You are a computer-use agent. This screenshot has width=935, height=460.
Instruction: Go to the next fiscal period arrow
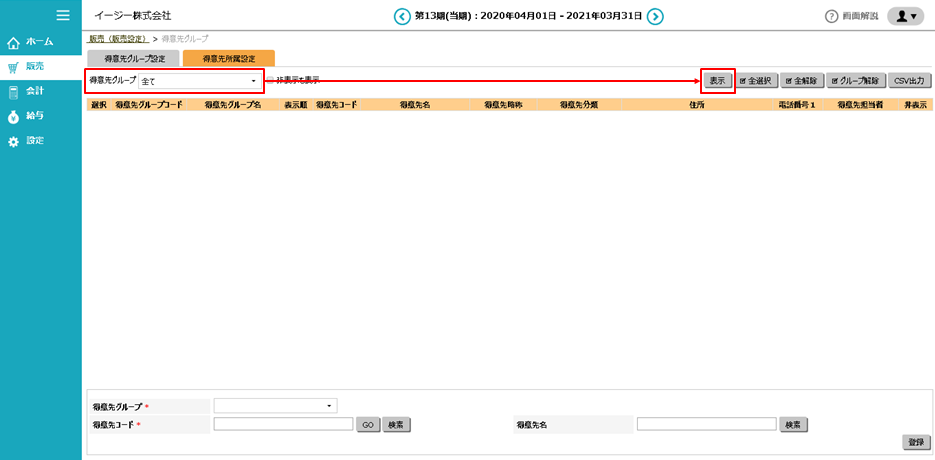[655, 16]
